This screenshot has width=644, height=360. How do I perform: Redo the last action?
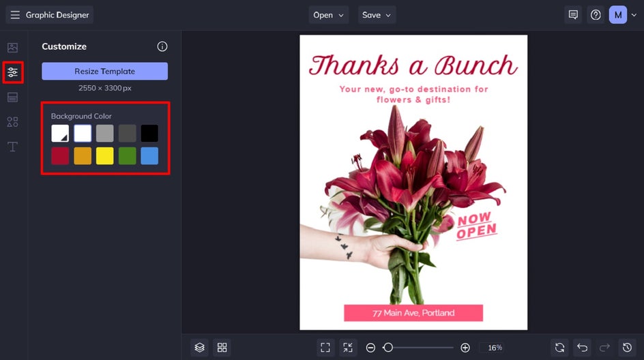click(x=604, y=348)
